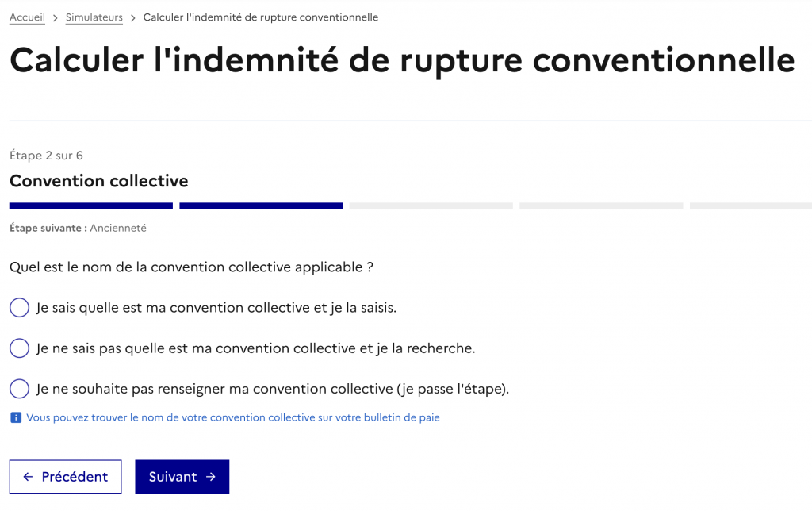Image resolution: width=812 pixels, height=511 pixels.
Task: Click the "Convention collective" step heading
Action: click(x=98, y=181)
